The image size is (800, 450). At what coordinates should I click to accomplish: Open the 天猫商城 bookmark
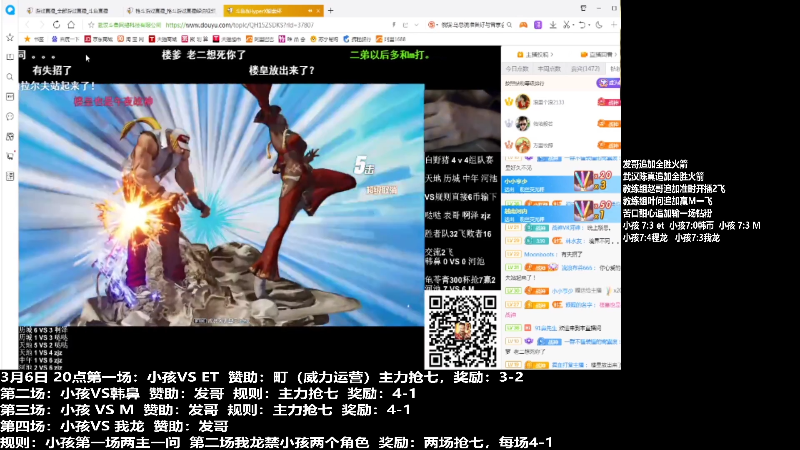[163, 39]
